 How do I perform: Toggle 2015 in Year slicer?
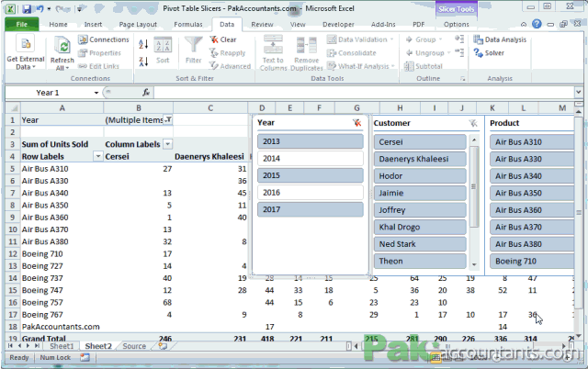(x=311, y=175)
